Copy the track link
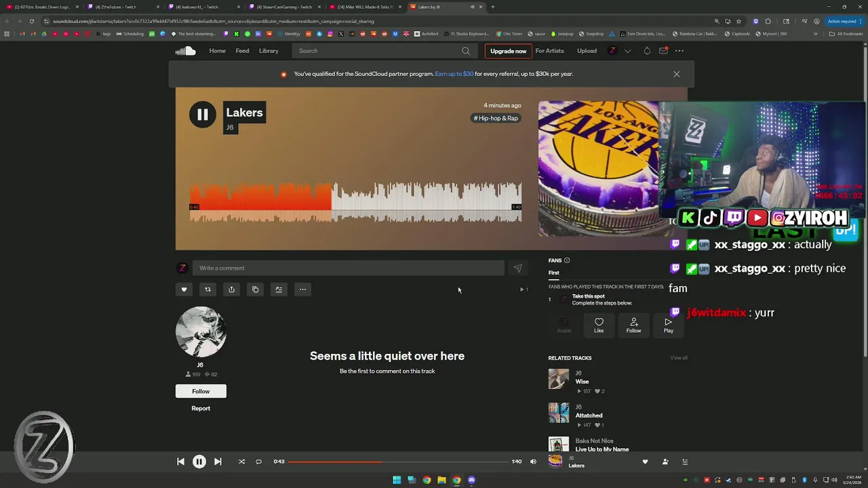The height and width of the screenshot is (488, 868). (255, 289)
